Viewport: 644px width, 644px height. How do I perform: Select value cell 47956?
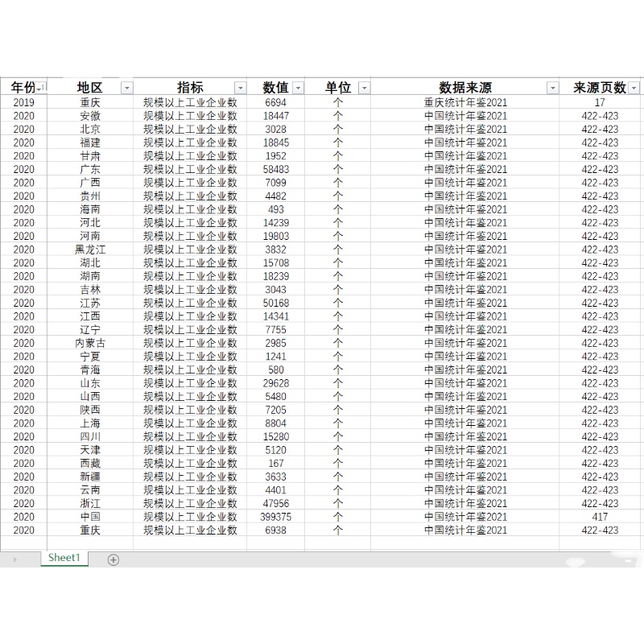click(275, 503)
